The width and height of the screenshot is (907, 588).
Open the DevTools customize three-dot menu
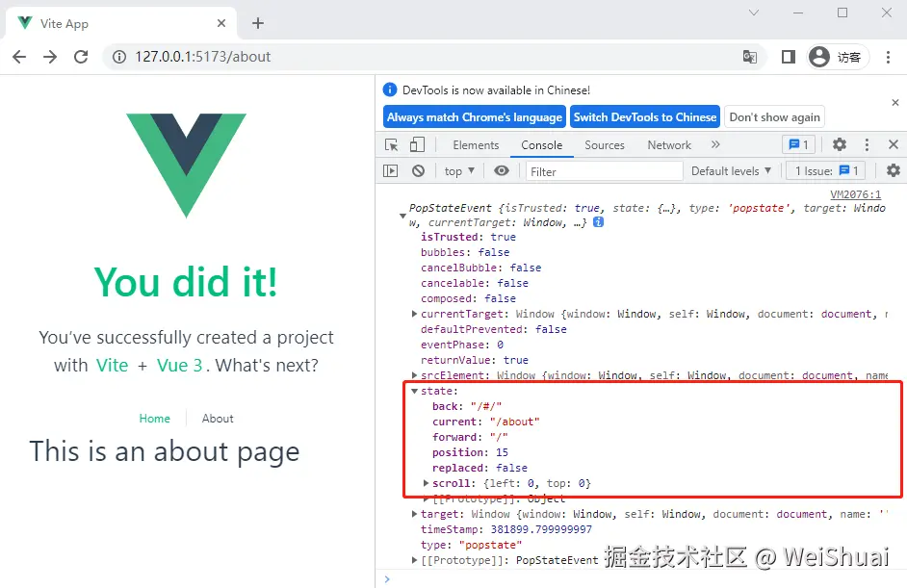tap(867, 144)
